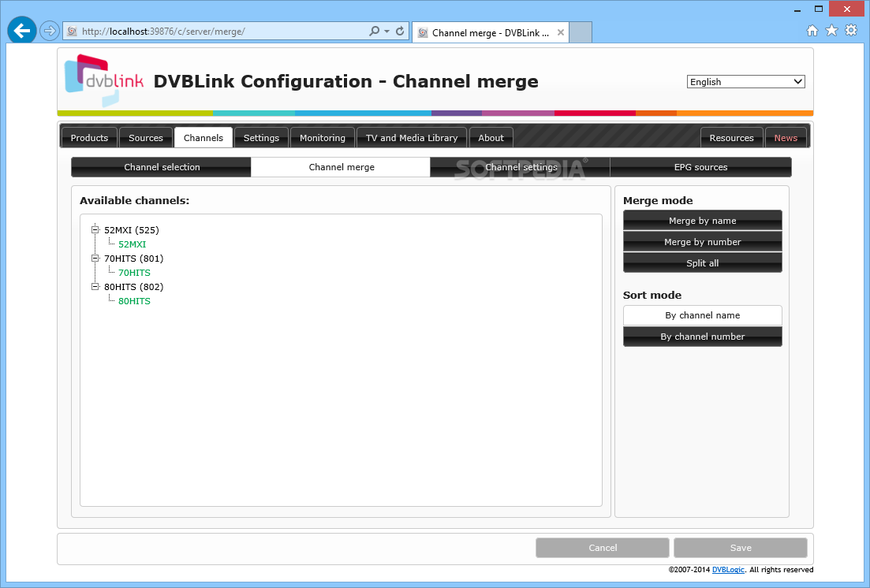Minimize the browser window

(797, 9)
